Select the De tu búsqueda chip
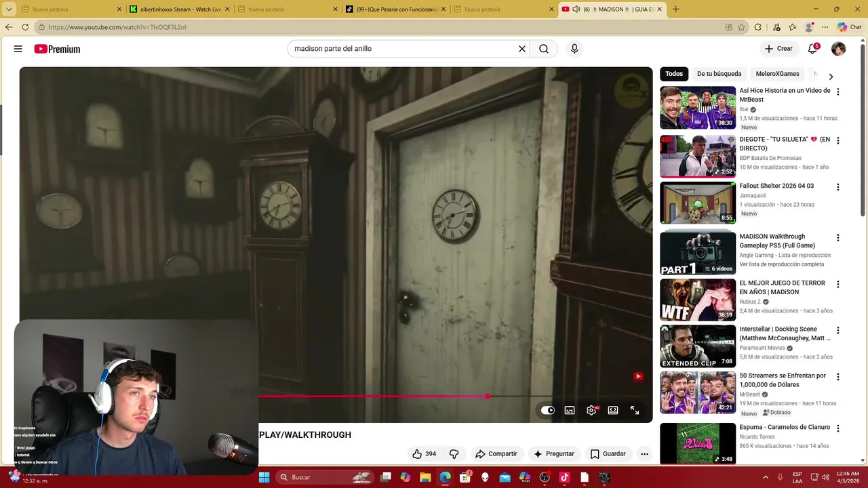Image resolution: width=868 pixels, height=488 pixels. tap(719, 74)
